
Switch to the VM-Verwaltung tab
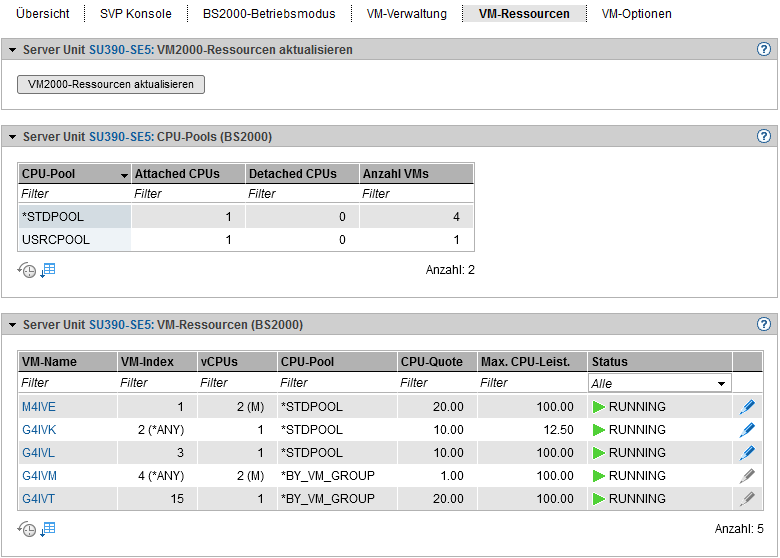[406, 14]
